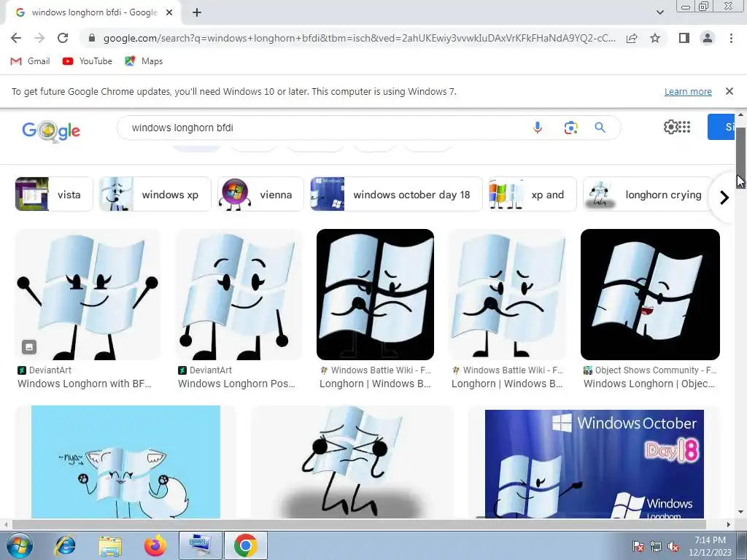Click Learn more about Chrome updates
The height and width of the screenshot is (560, 747).
click(688, 91)
